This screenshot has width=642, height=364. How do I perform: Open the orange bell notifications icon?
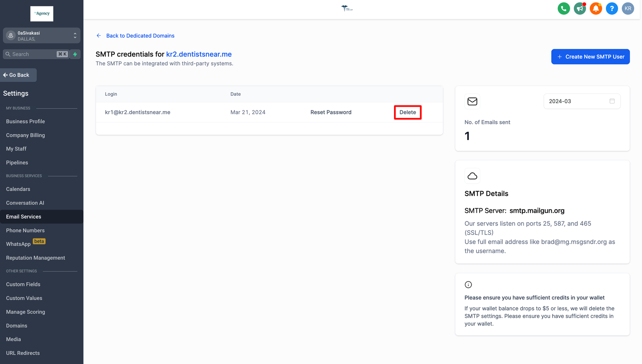click(x=595, y=8)
